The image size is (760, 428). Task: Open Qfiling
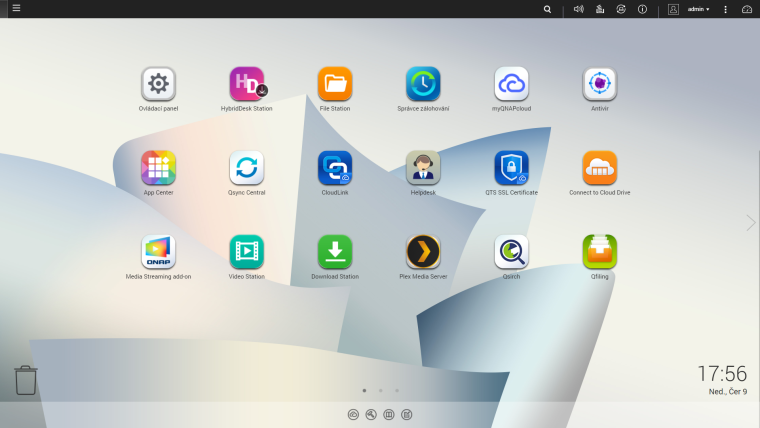click(x=600, y=252)
